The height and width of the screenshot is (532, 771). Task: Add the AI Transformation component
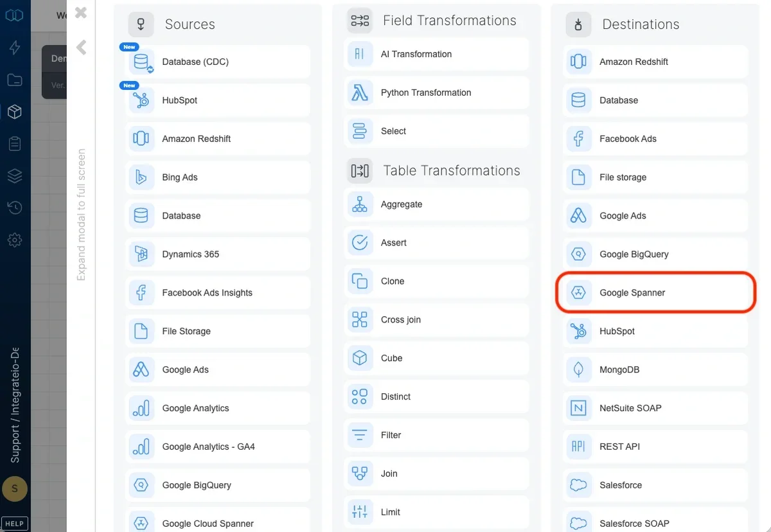436,54
